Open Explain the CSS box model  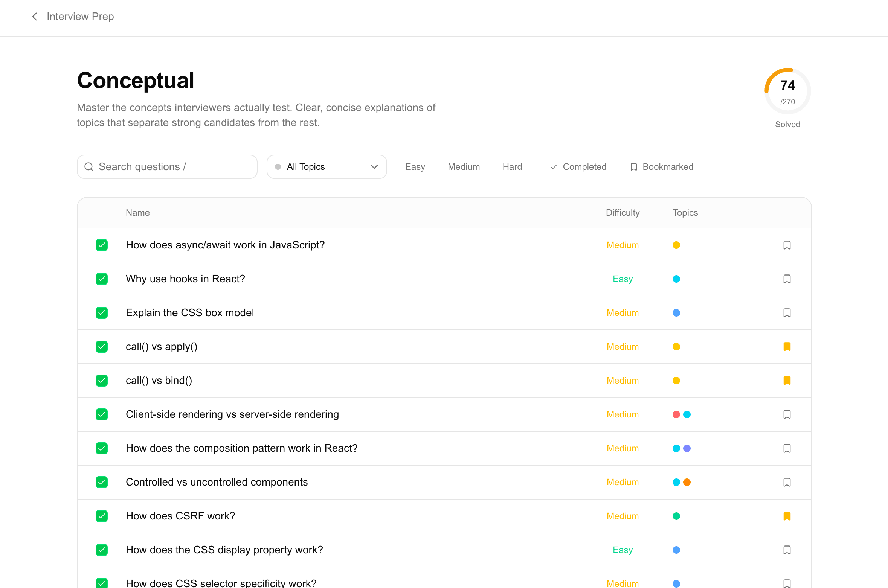click(x=190, y=313)
